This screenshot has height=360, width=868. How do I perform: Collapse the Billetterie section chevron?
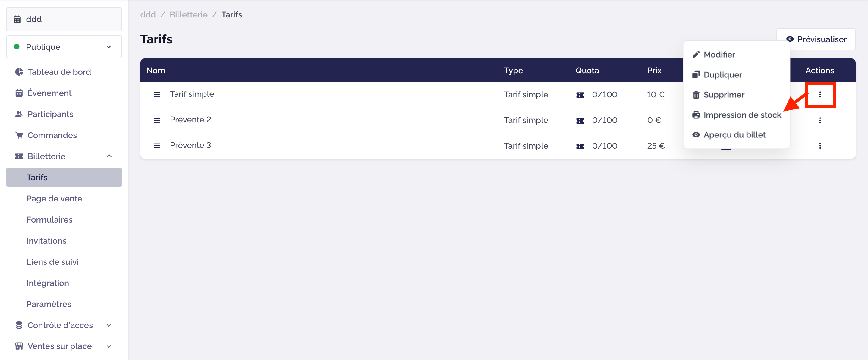[x=109, y=156]
